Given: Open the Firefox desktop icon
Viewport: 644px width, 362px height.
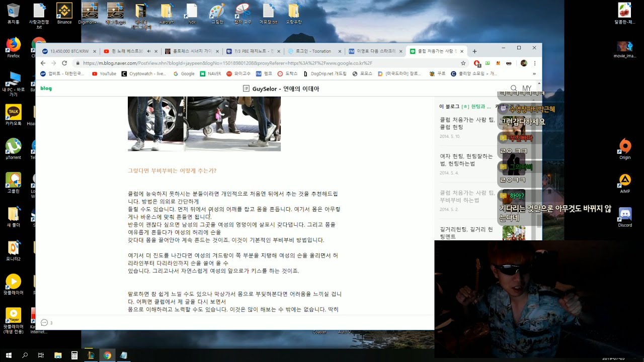Looking at the screenshot, I should coord(14,48).
